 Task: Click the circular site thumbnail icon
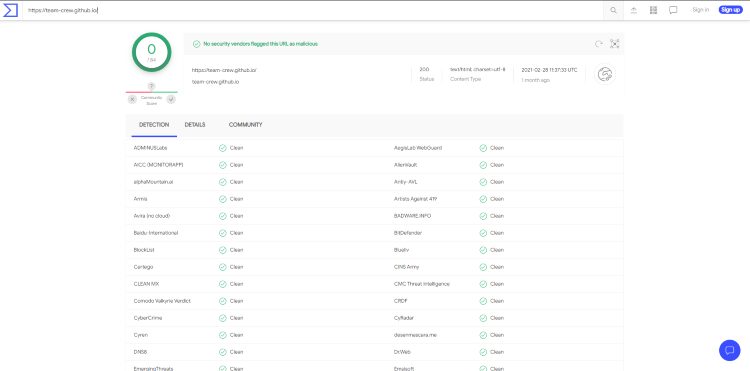point(605,75)
